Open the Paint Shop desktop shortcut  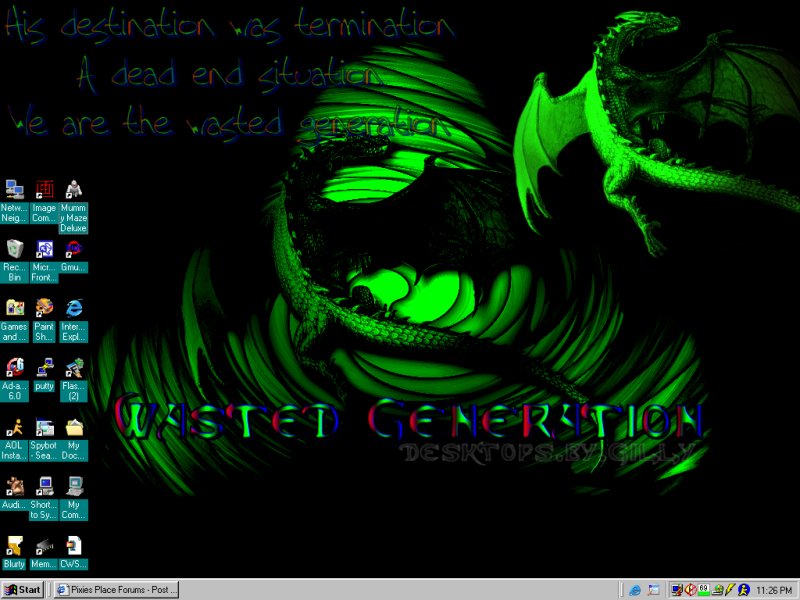44,307
